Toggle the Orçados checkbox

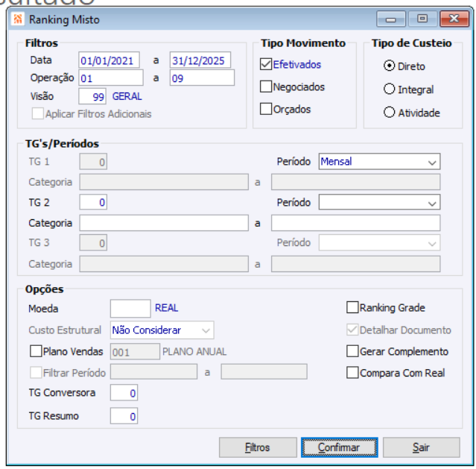click(266, 109)
